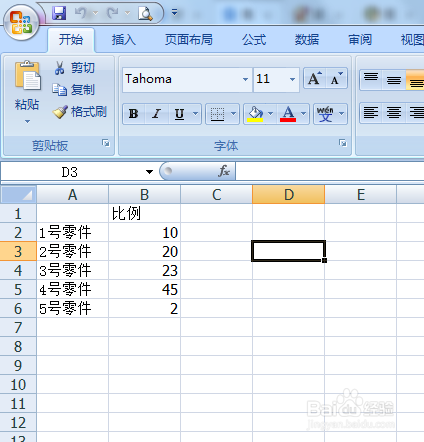Switch to the 开始 tab
Screen dimensions: 424x442
tap(71, 40)
